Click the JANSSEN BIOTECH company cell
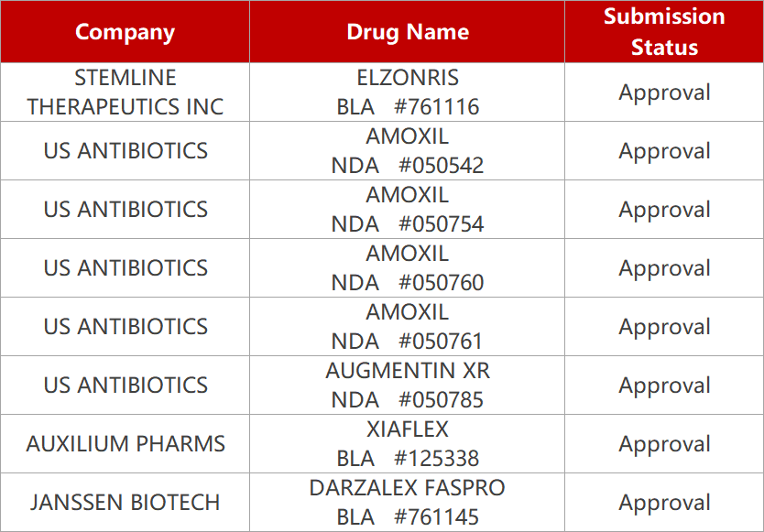The width and height of the screenshot is (764, 532). pos(125,503)
